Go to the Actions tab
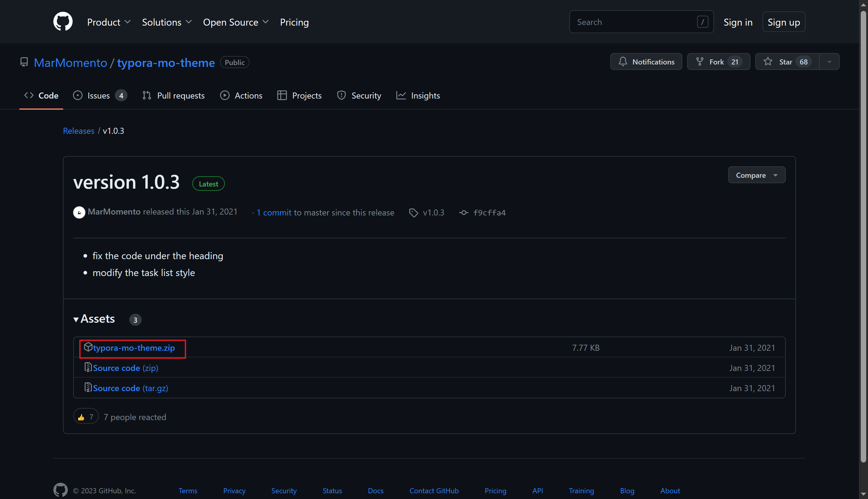The height and width of the screenshot is (499, 868). pyautogui.click(x=241, y=95)
